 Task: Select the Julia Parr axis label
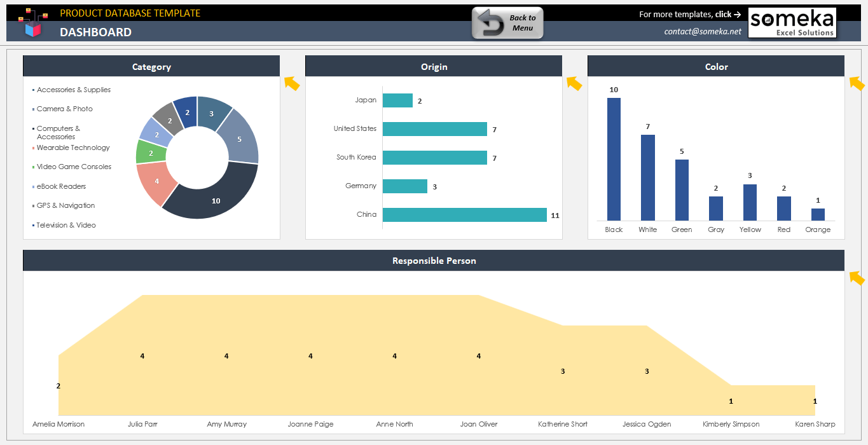pos(142,424)
